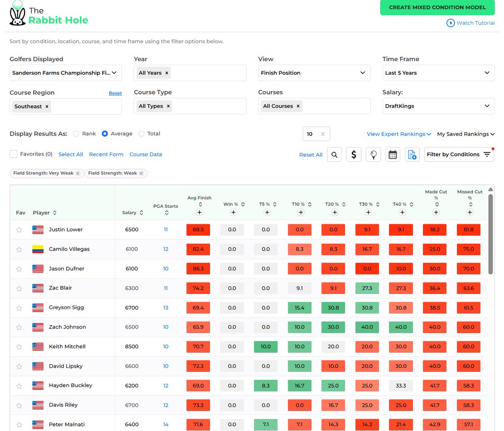Image resolution: width=504 pixels, height=431 pixels.
Task: Open the search icon button
Action: tap(334, 155)
